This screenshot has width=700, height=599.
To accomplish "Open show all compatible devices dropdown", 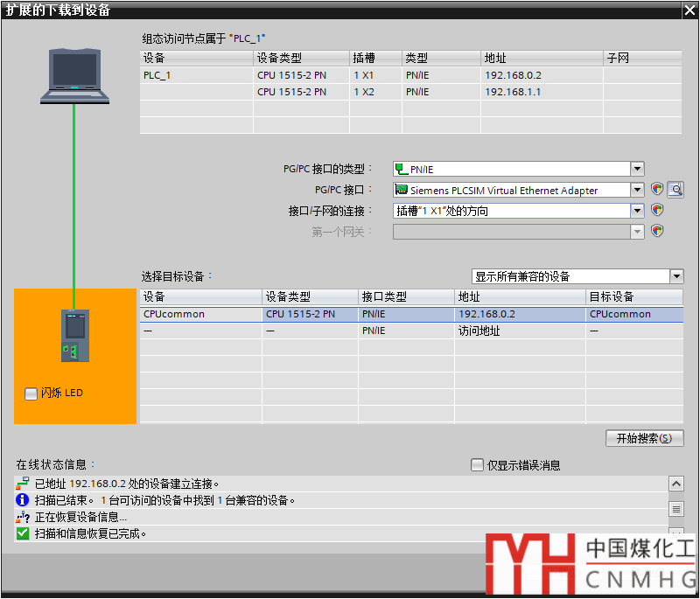I will [676, 276].
